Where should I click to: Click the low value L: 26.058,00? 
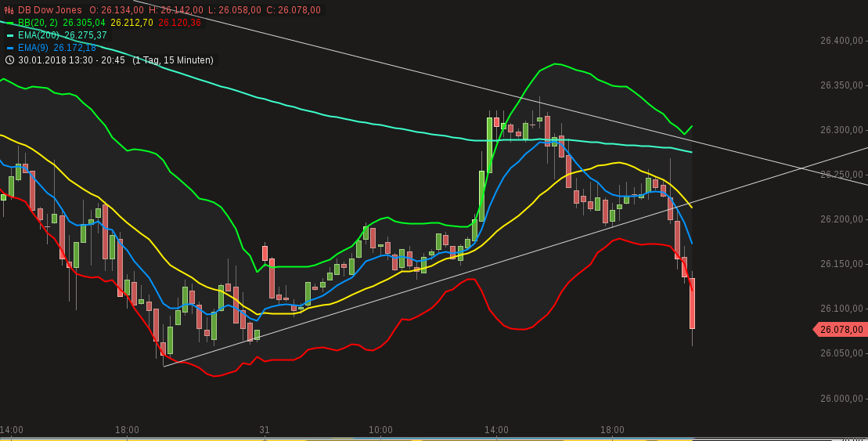click(234, 10)
